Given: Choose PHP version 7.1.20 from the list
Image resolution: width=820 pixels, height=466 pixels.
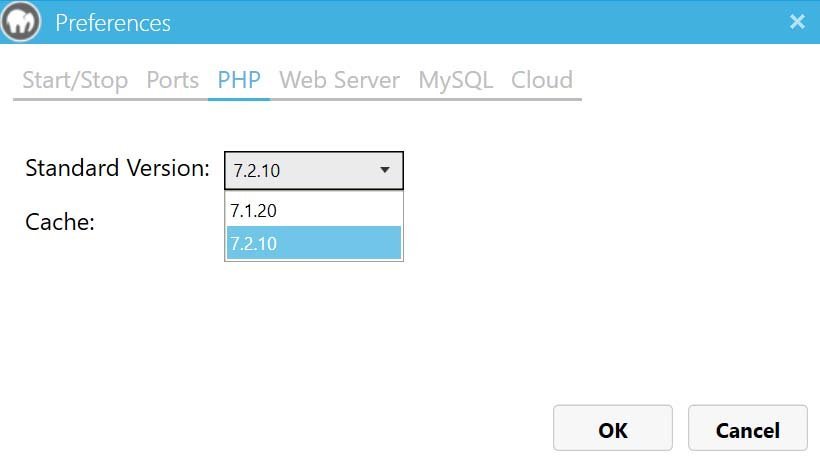Looking at the screenshot, I should coord(314,210).
